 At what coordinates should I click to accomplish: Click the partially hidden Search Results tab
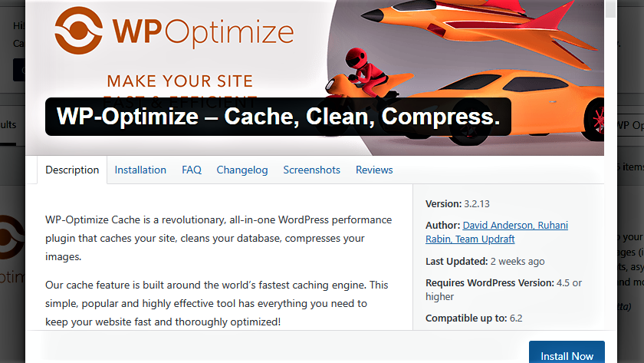[x=8, y=124]
